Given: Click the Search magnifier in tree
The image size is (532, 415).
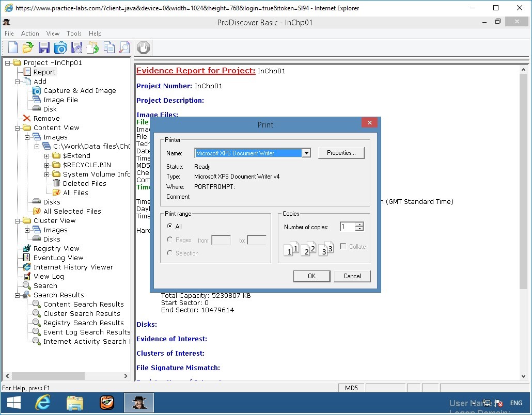Looking at the screenshot, I should tap(27, 285).
